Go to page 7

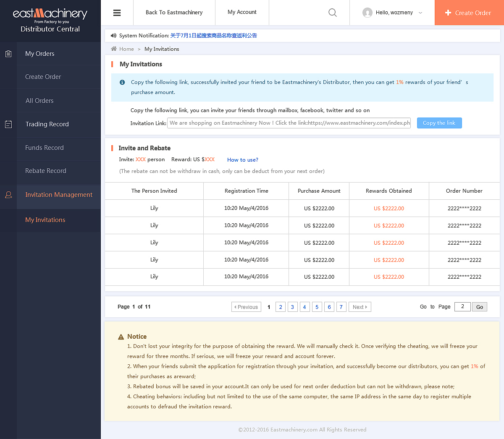341,307
